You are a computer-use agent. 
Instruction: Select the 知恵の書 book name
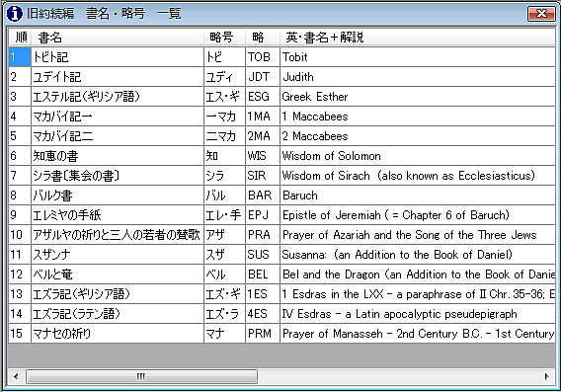click(118, 156)
